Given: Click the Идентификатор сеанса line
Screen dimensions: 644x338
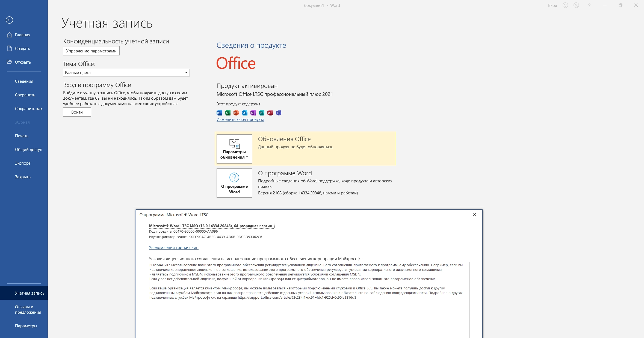Looking at the screenshot, I should (205, 237).
